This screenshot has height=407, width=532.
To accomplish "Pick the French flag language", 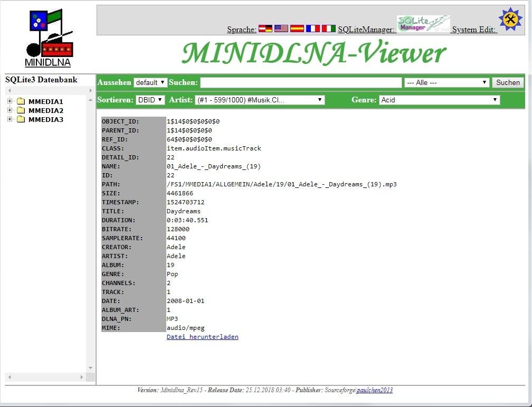I will [312, 29].
